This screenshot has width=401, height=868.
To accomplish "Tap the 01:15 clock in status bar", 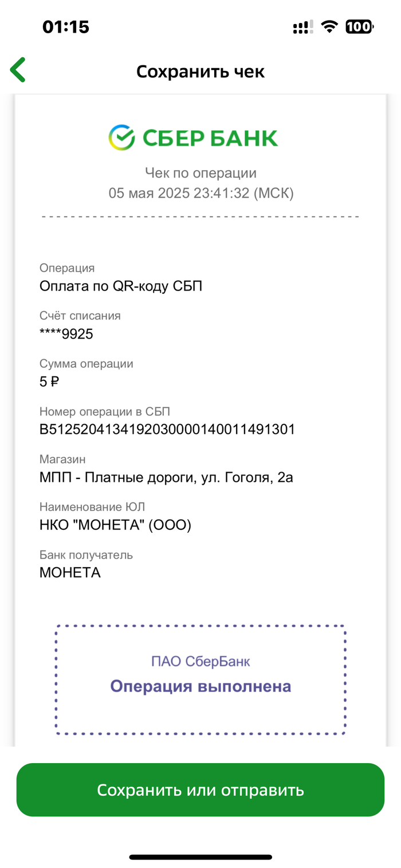I will pyautogui.click(x=66, y=27).
